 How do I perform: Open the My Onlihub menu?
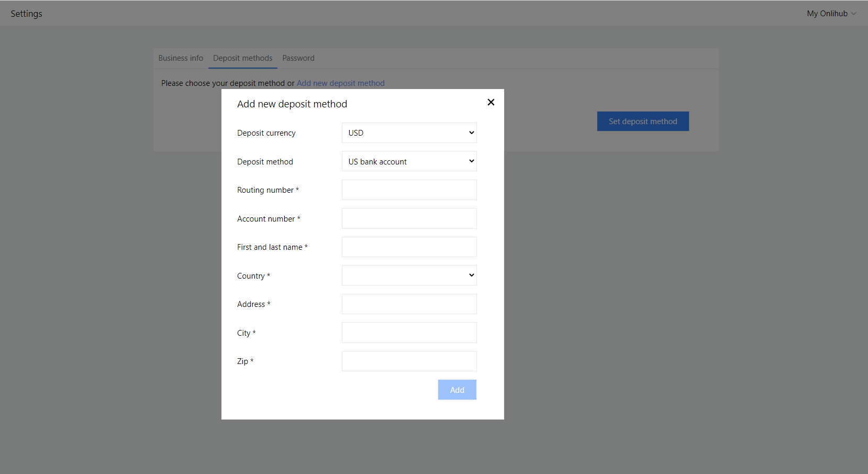point(831,14)
